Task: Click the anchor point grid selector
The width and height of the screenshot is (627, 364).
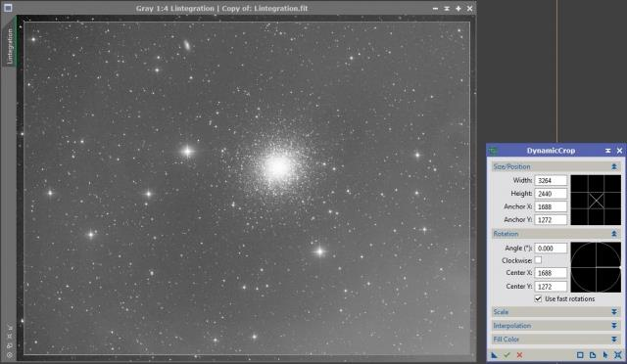Action: point(596,201)
